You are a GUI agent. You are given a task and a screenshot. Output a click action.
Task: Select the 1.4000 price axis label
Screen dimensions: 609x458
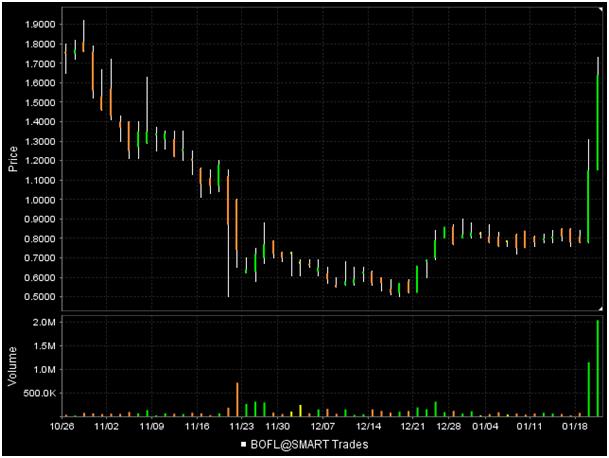click(40, 122)
